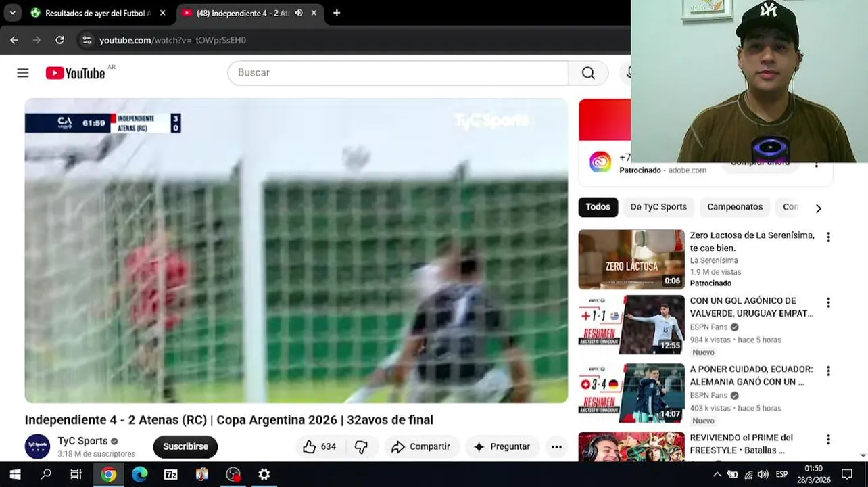Viewport: 868px width, 487px height.
Task: Focus the Buscar search field
Action: point(398,73)
